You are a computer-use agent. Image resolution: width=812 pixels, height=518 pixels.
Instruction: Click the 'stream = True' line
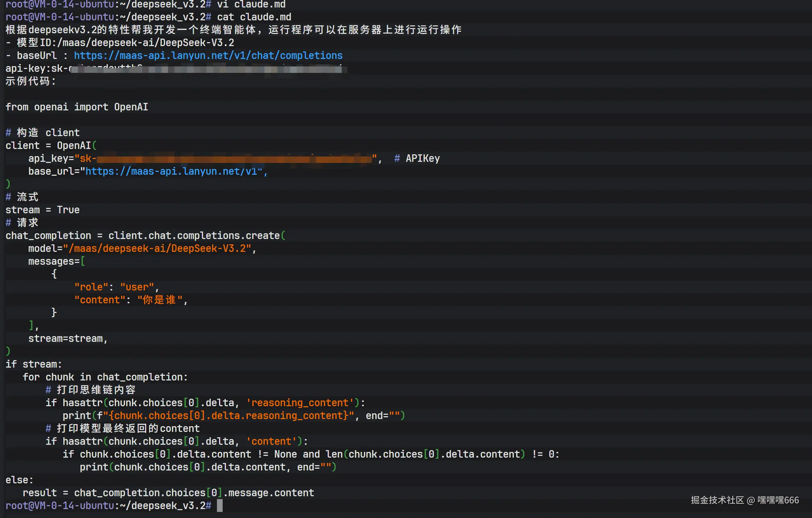(x=43, y=210)
